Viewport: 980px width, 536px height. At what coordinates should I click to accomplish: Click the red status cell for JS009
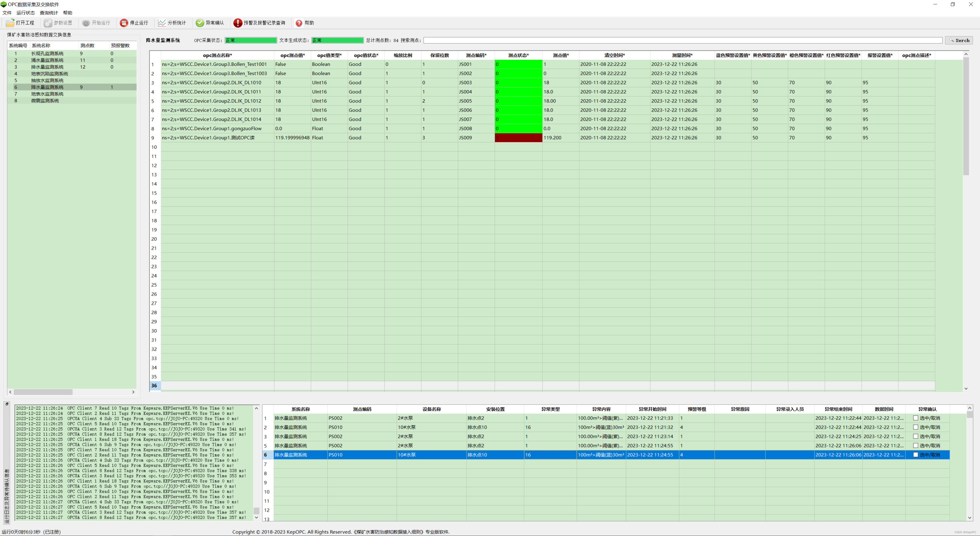518,138
